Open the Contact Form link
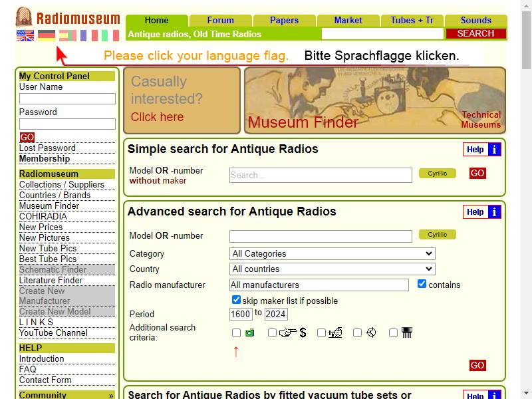Screen dimensions: 532x399 (45, 380)
